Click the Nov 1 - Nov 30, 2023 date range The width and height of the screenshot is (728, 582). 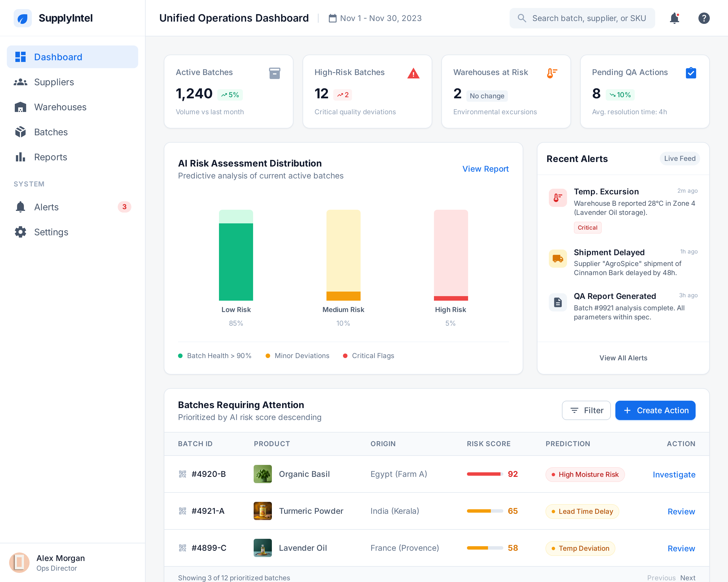(x=380, y=18)
